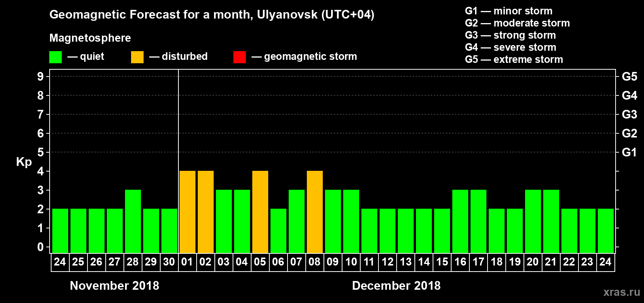Select the orange bar for December 01
The width and height of the screenshot is (644, 303).
pos(188,212)
